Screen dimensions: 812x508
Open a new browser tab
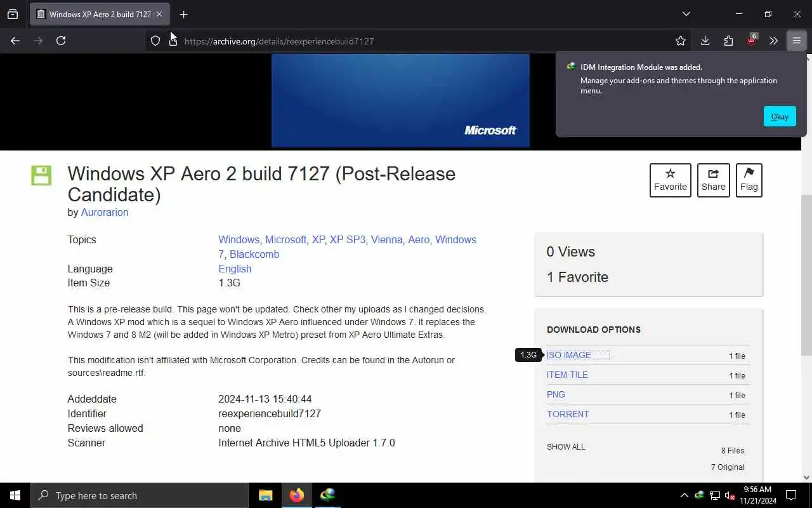[x=183, y=14]
